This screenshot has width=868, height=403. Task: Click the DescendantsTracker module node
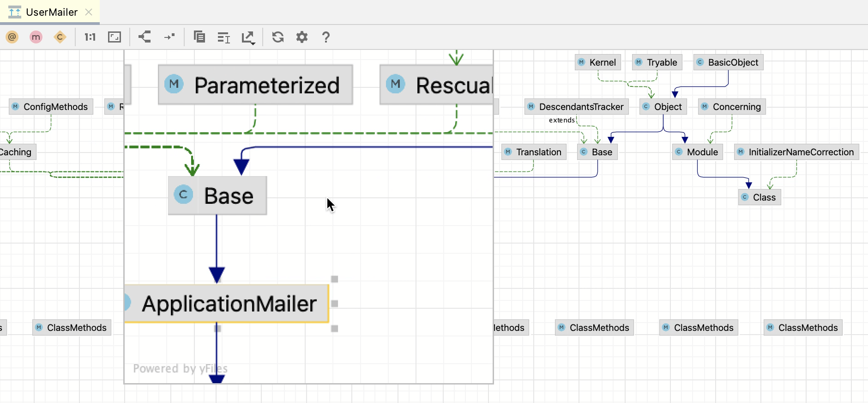(x=577, y=107)
